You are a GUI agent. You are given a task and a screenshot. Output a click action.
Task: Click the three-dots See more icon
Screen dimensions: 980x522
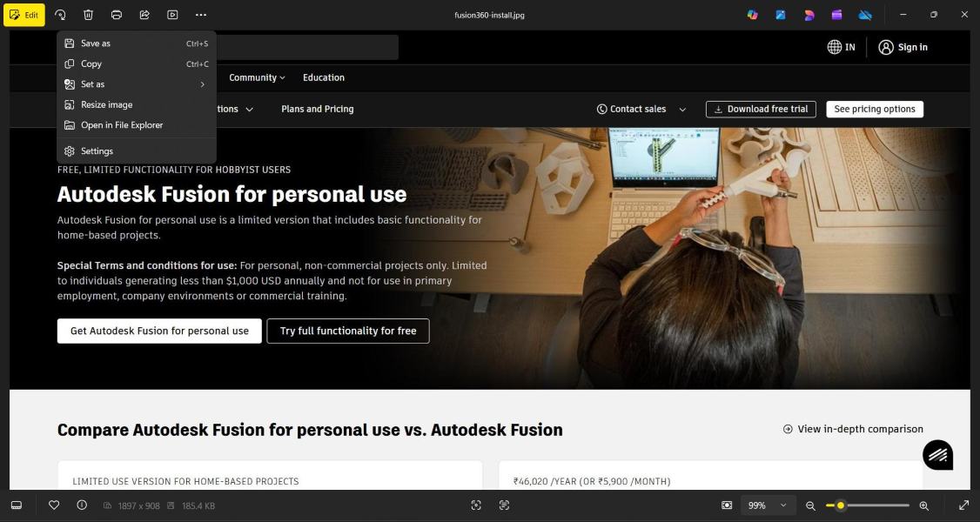pos(201,15)
